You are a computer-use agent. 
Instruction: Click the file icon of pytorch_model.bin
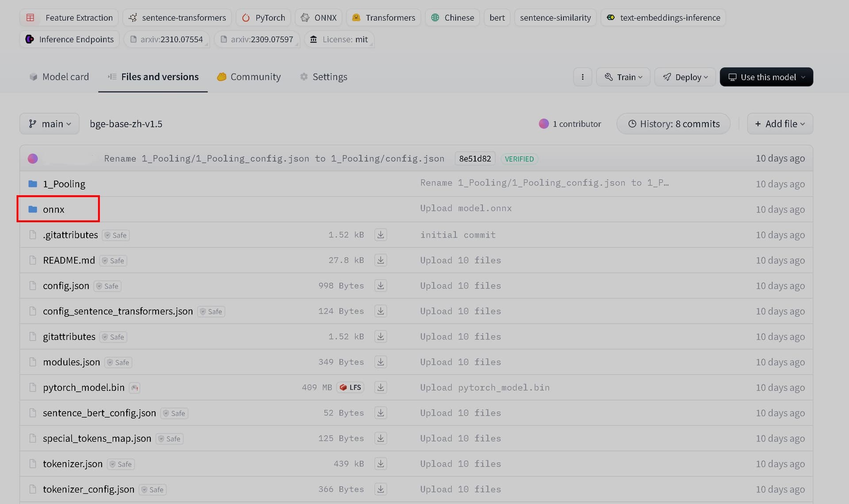(33, 387)
